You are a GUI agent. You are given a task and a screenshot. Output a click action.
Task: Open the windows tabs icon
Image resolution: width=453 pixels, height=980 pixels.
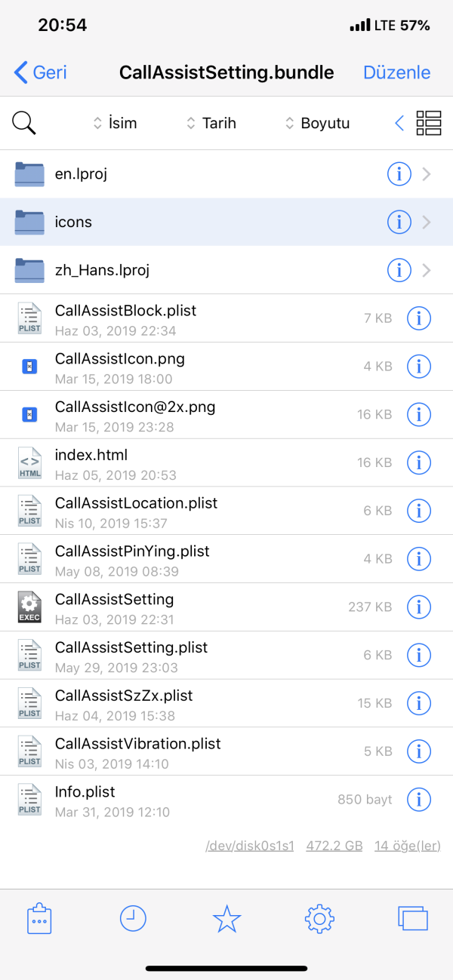[x=413, y=919]
